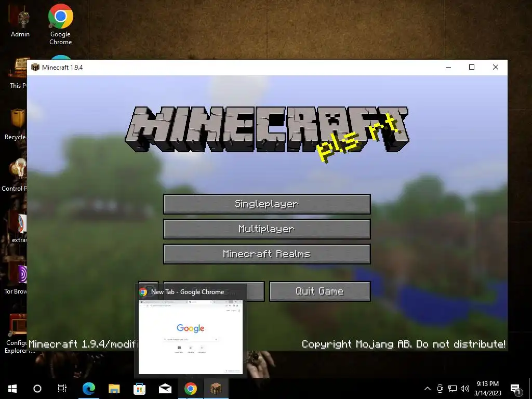Click the Show Desktop strip at taskbar edge
532x399 pixels.
pyautogui.click(x=530, y=389)
